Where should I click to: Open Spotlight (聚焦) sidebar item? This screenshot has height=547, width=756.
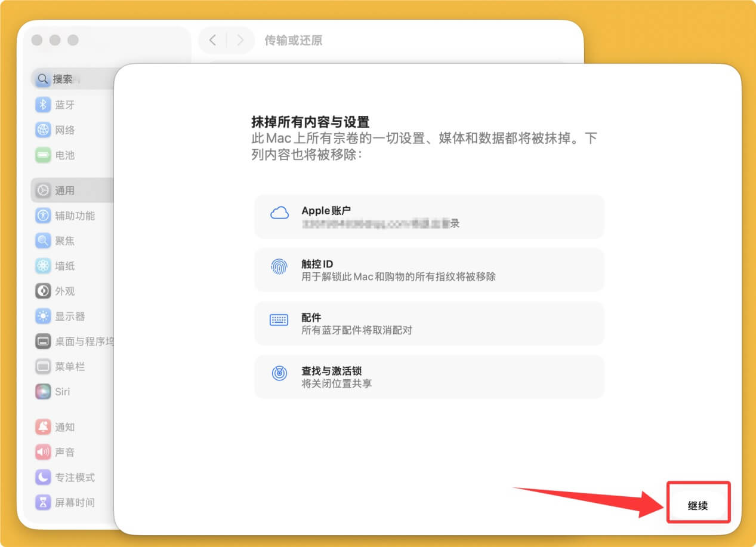coord(64,241)
